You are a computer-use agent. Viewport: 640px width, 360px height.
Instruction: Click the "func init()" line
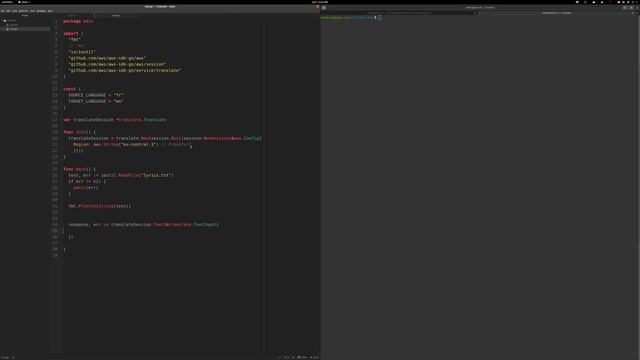(x=80, y=132)
